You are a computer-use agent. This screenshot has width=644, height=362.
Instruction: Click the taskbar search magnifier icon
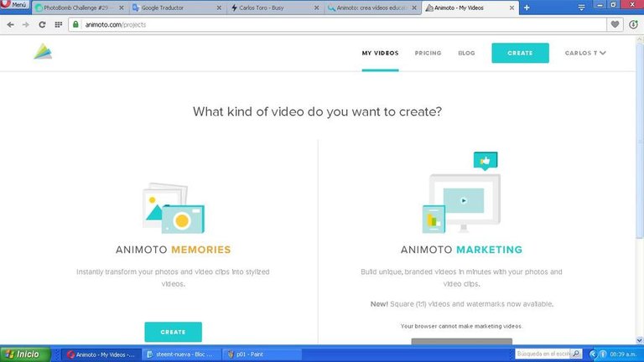pyautogui.click(x=577, y=354)
